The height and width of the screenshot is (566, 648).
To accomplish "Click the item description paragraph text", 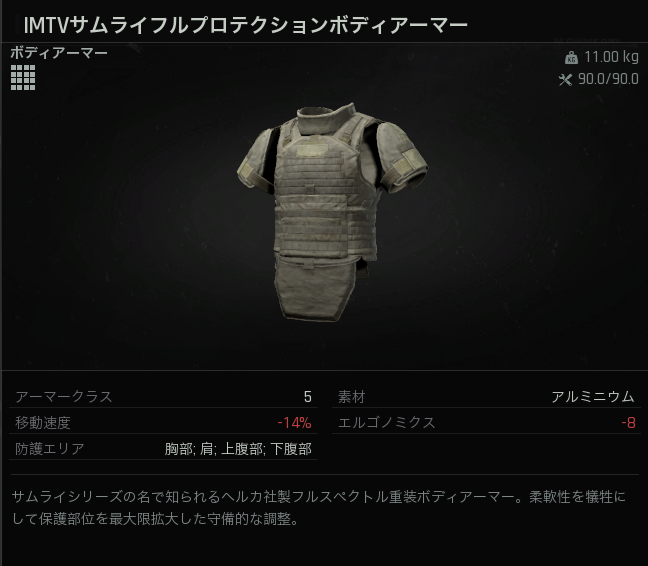I will 319,508.
